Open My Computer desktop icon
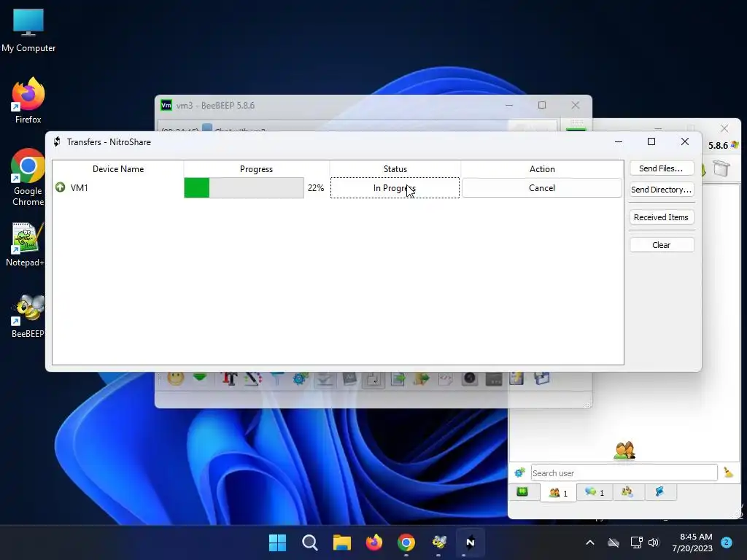The image size is (747, 560). (x=28, y=31)
